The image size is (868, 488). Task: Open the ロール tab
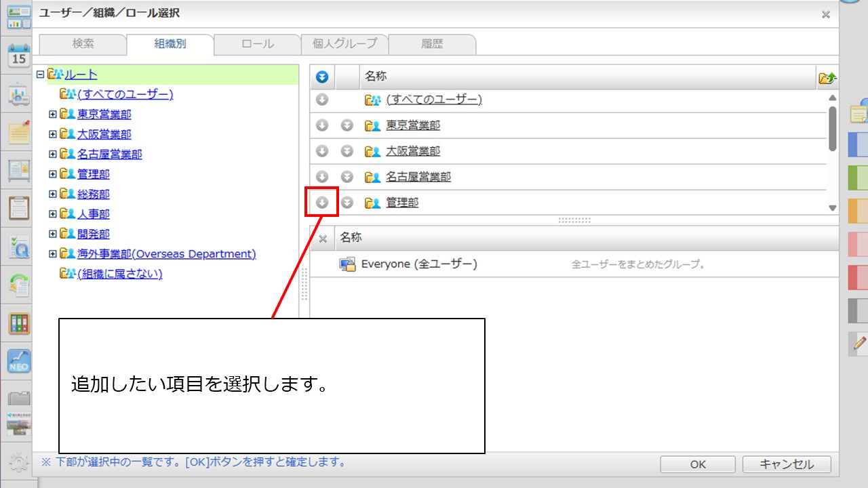click(x=258, y=44)
